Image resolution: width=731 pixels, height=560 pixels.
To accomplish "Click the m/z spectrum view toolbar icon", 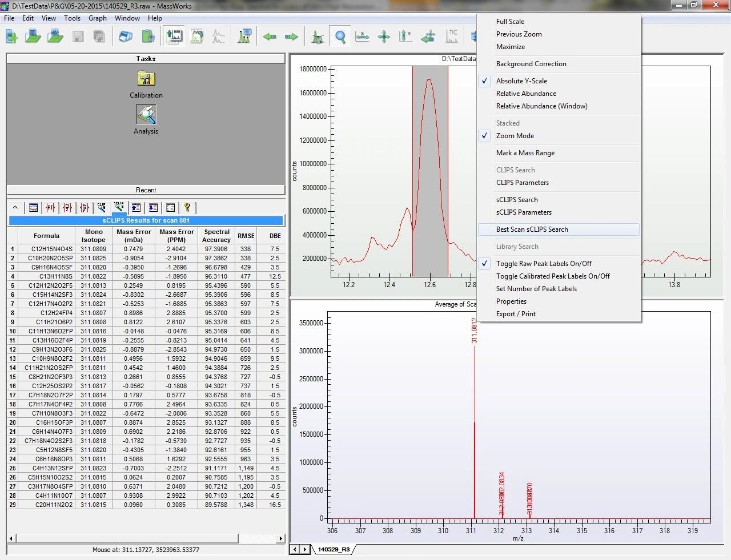I will point(197,37).
